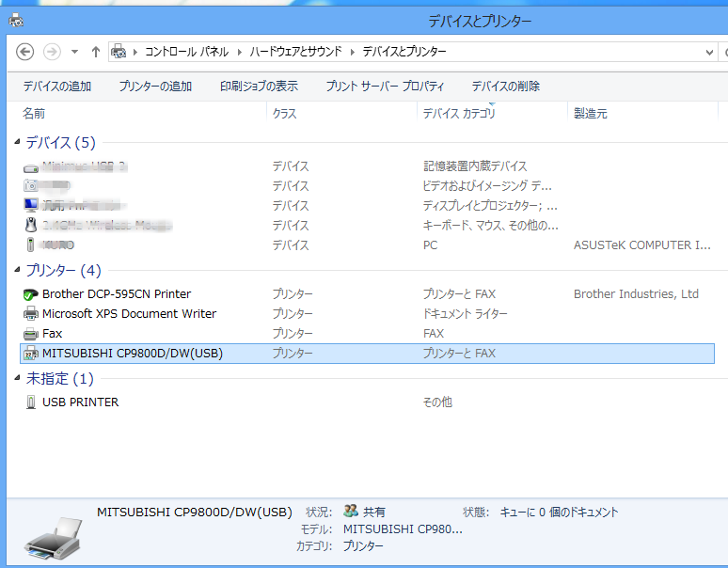
Task: Select the PC tower device icon
Action: [x=31, y=245]
